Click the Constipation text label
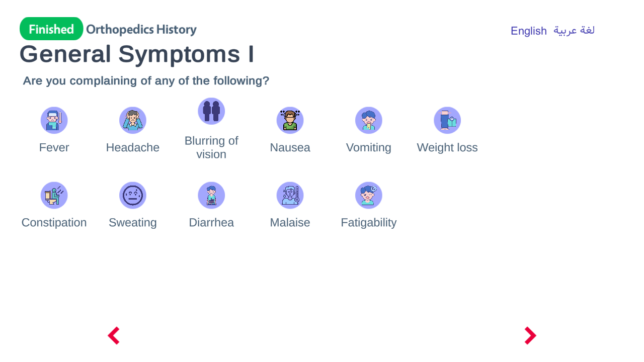The image size is (644, 362). [54, 222]
